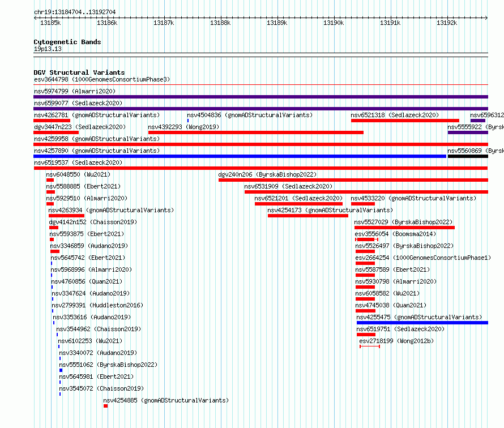This screenshot has height=428, width=504.
Task: Click the nsv6521318 Sedlazeck2020 red bar
Action: [405, 121]
